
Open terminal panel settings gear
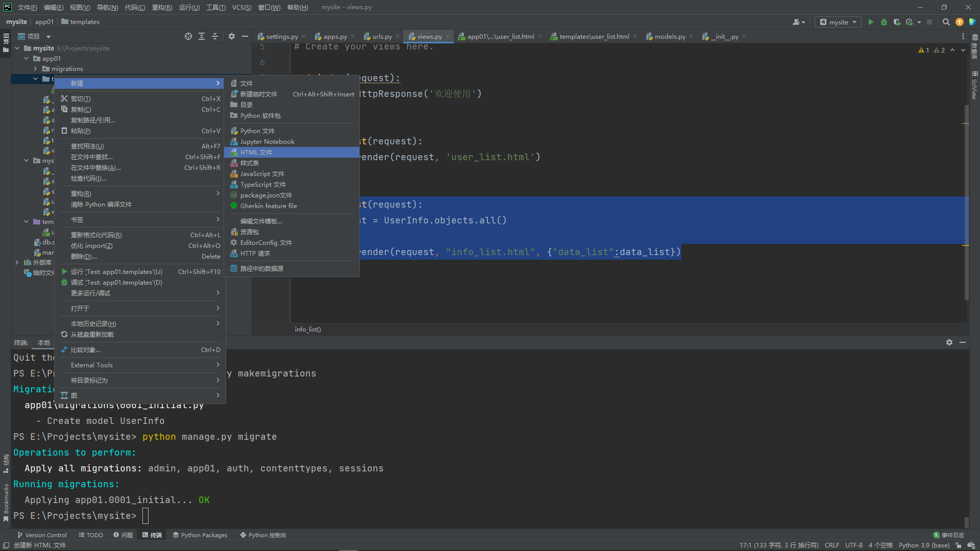[949, 342]
